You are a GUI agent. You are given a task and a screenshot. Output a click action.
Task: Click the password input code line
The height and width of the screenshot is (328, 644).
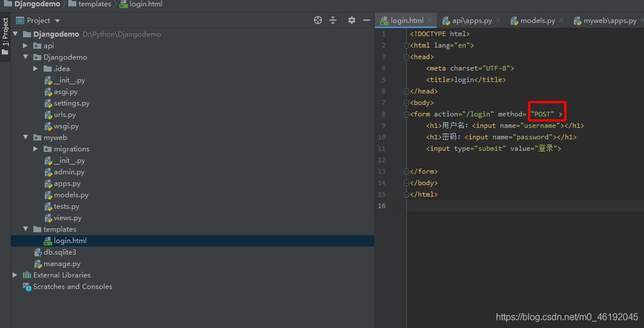tap(501, 137)
